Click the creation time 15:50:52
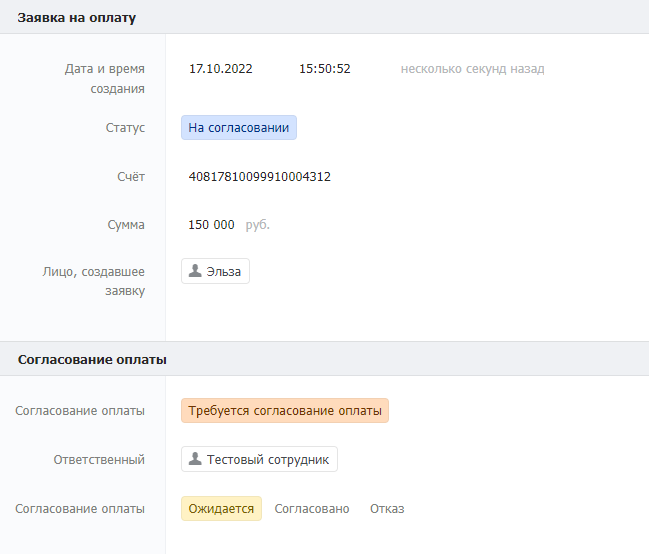649x554 pixels. point(325,69)
